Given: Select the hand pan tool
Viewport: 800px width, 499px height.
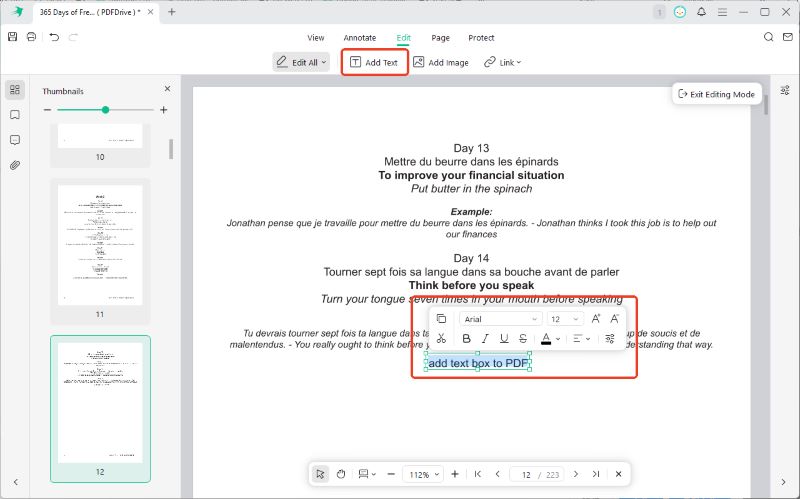Looking at the screenshot, I should coord(341,474).
